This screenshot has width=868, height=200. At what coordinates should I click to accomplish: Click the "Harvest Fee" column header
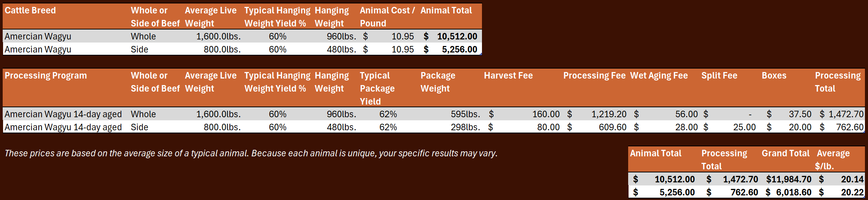pos(508,76)
